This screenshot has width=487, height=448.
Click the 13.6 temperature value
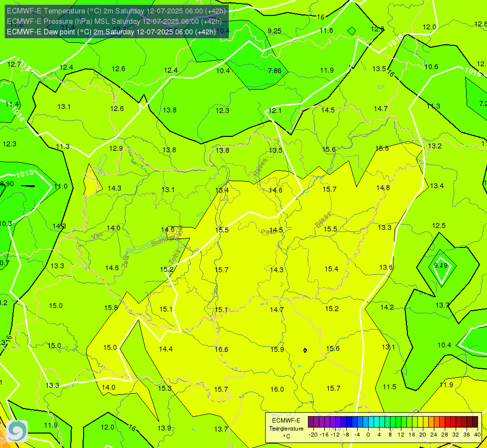[386, 267]
